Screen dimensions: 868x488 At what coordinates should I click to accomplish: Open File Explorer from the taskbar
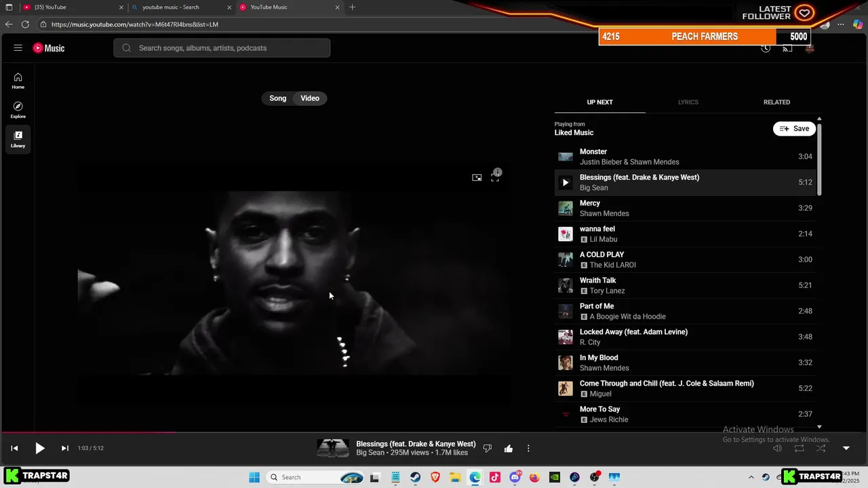454,477
